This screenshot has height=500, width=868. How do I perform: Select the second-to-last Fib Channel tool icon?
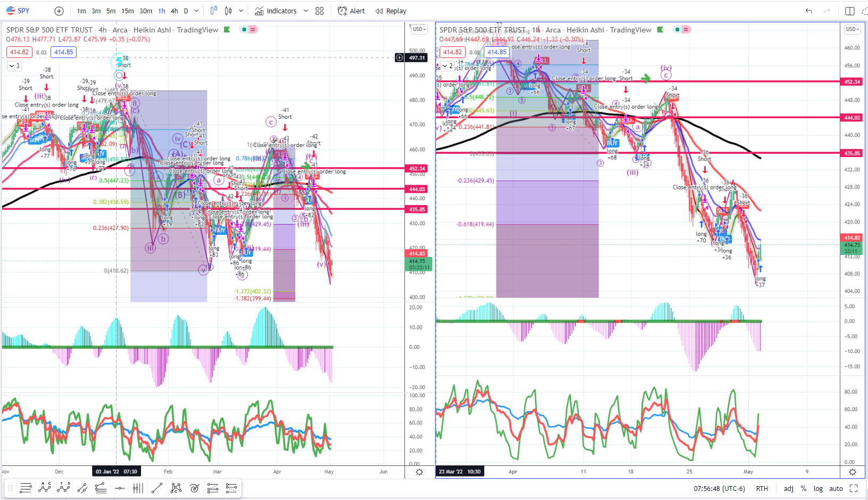213,488
